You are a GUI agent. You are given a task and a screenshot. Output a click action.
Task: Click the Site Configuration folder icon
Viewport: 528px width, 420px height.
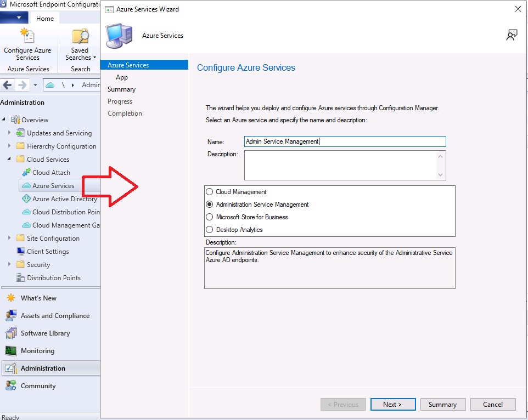tap(20, 238)
